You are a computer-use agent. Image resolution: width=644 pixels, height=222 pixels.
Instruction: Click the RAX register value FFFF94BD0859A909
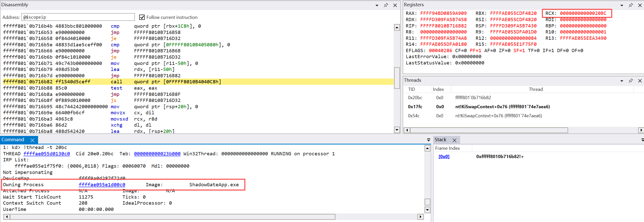[x=443, y=13]
